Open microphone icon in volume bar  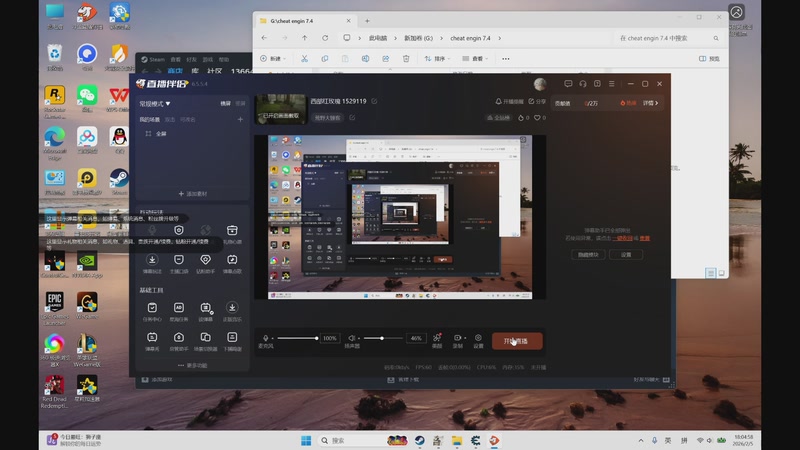coord(265,338)
